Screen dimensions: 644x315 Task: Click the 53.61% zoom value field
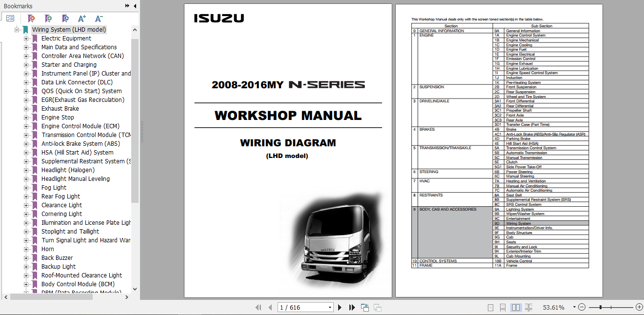pos(554,308)
